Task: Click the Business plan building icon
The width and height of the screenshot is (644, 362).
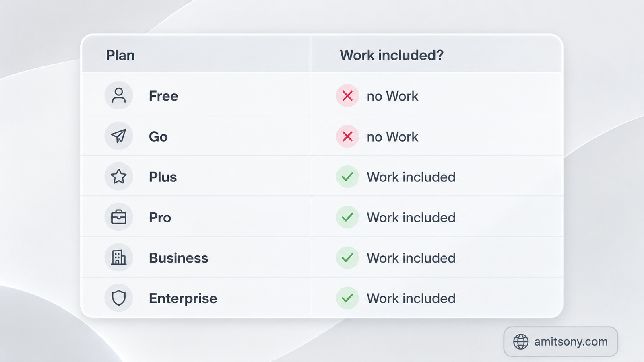Action: (x=119, y=257)
